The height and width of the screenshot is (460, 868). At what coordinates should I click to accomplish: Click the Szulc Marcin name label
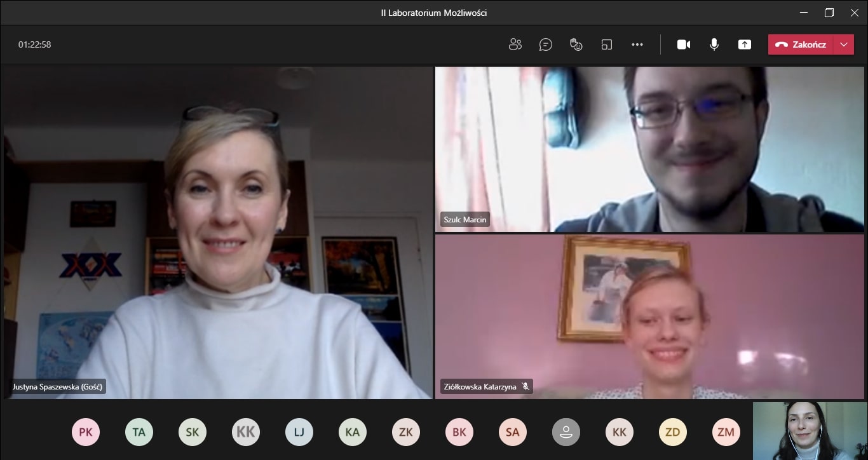[x=465, y=220]
